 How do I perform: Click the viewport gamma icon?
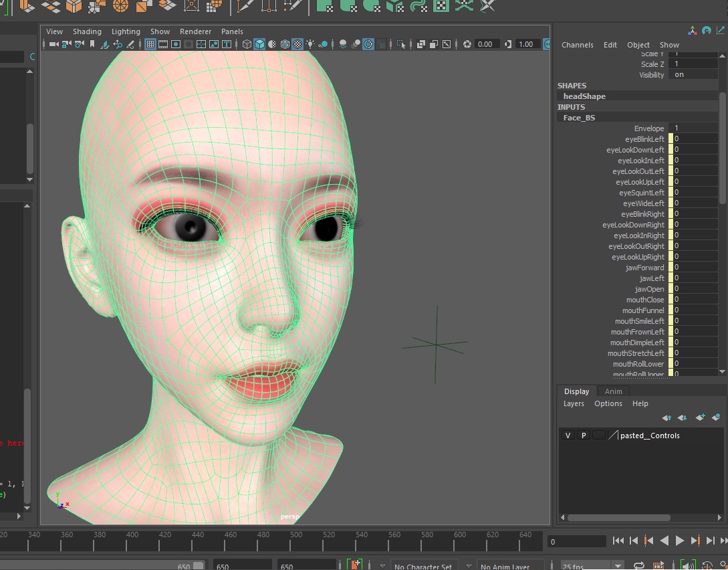509,44
